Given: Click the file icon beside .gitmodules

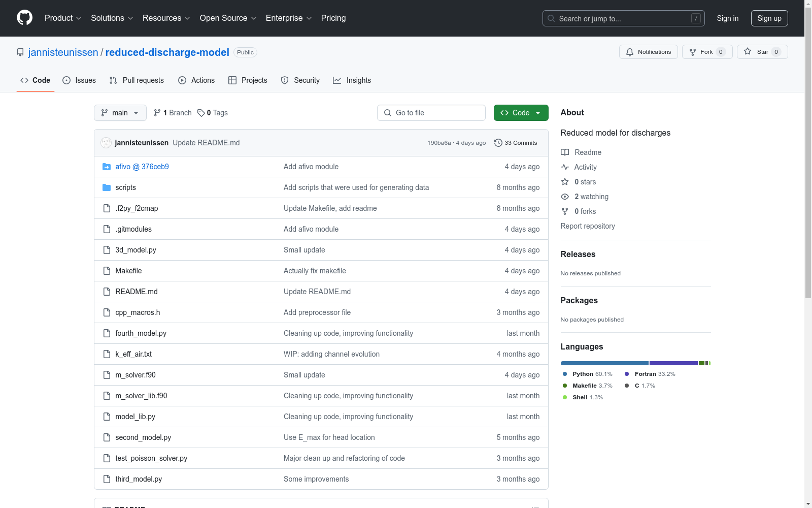Looking at the screenshot, I should coord(107,229).
